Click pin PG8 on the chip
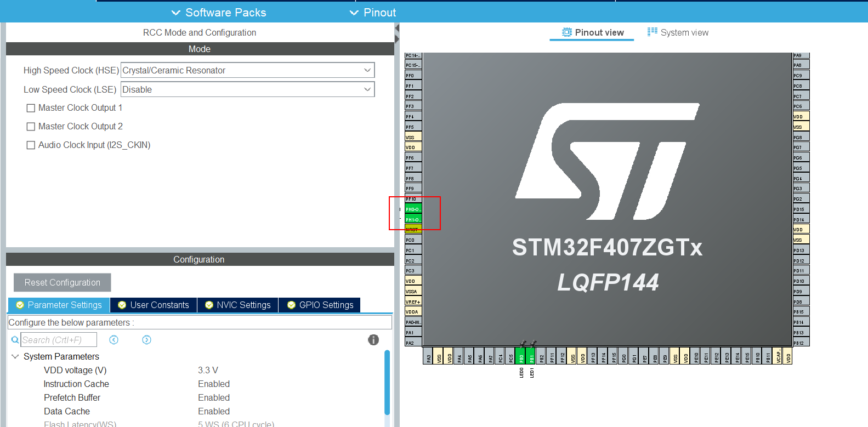Viewport: 868px width, 427px height. (801, 137)
